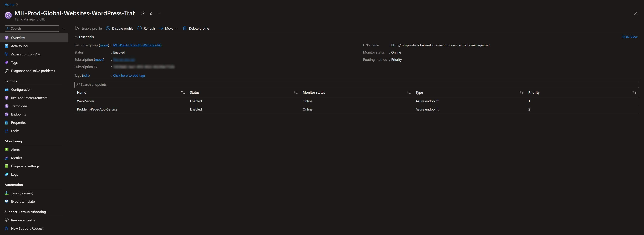Select Diagnose and solve problems

pos(33,71)
